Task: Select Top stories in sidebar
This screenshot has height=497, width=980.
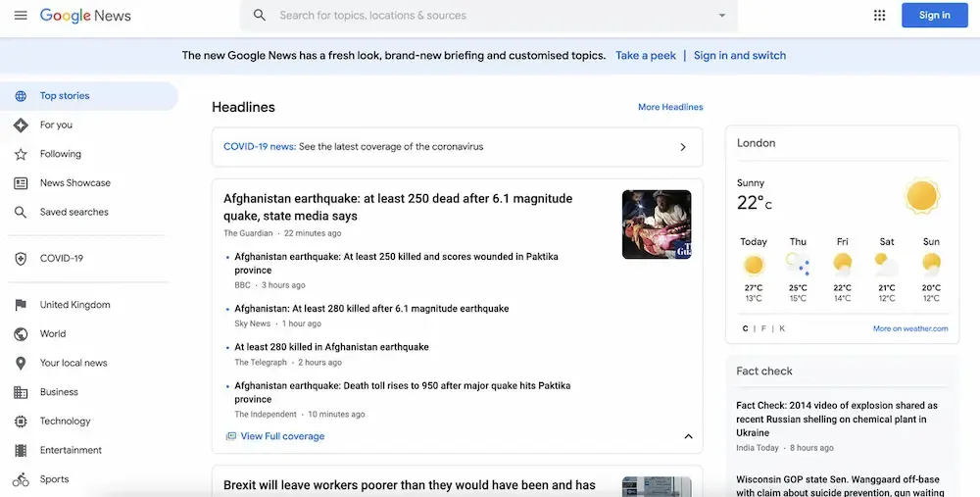Action: point(65,96)
